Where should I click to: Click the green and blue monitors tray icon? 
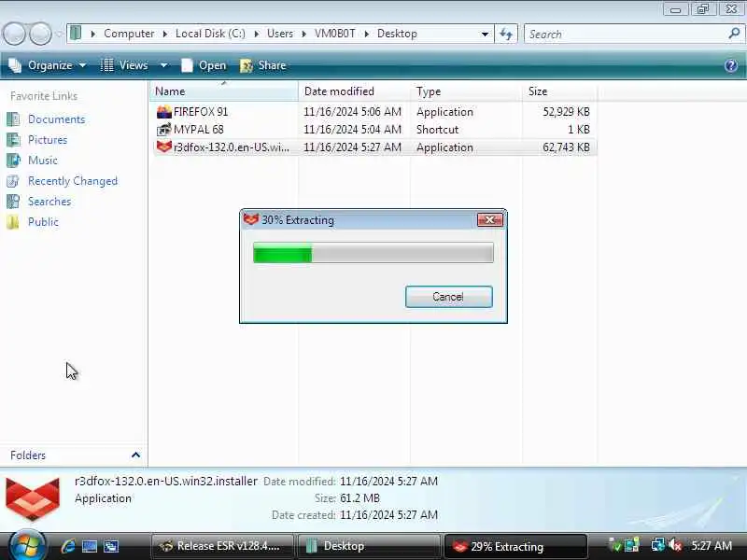(x=632, y=545)
